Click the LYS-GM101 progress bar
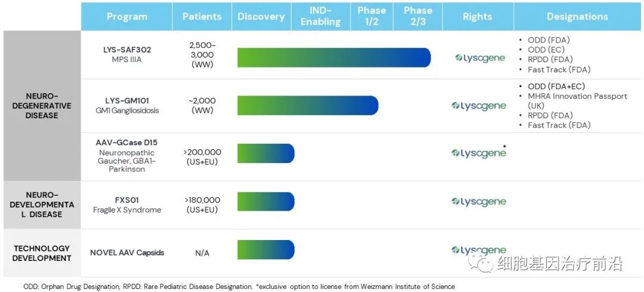Image resolution: width=644 pixels, height=292 pixels. coord(308,106)
